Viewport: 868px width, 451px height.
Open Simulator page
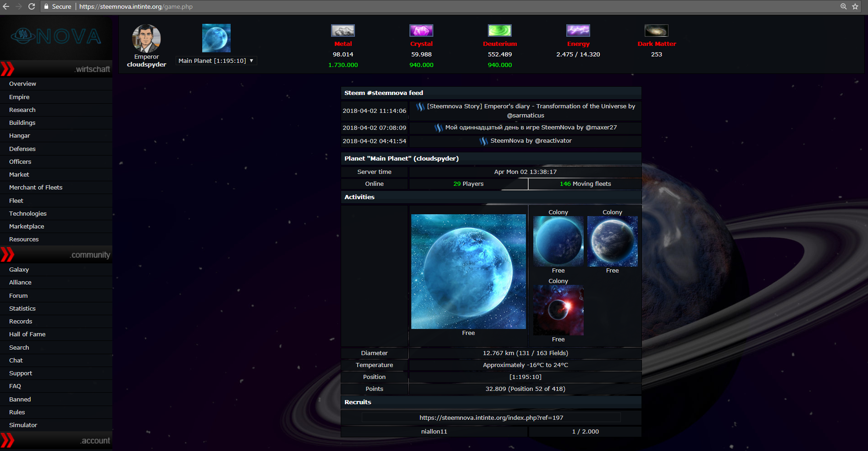pyautogui.click(x=23, y=425)
